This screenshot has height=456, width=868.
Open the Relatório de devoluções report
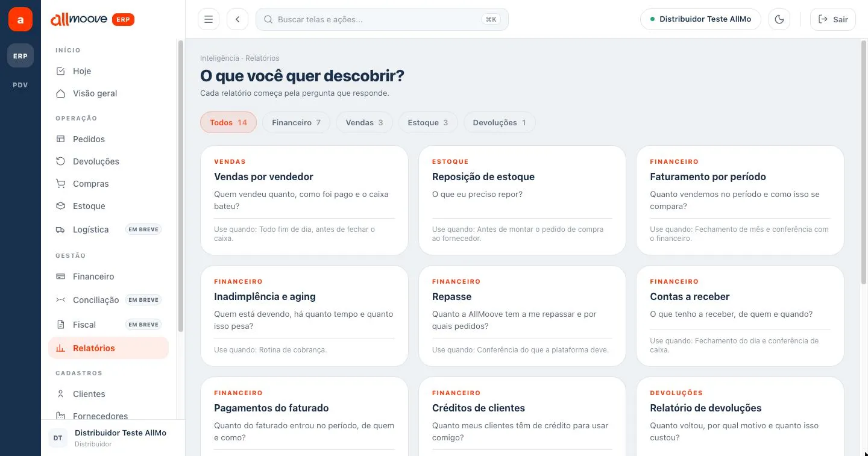tap(740, 416)
